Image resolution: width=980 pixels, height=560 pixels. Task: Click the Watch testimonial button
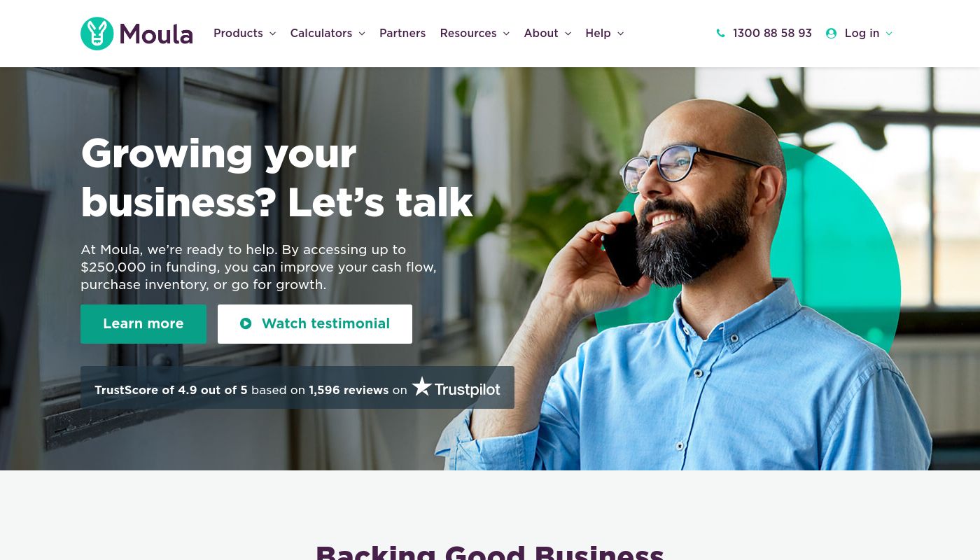tap(315, 324)
